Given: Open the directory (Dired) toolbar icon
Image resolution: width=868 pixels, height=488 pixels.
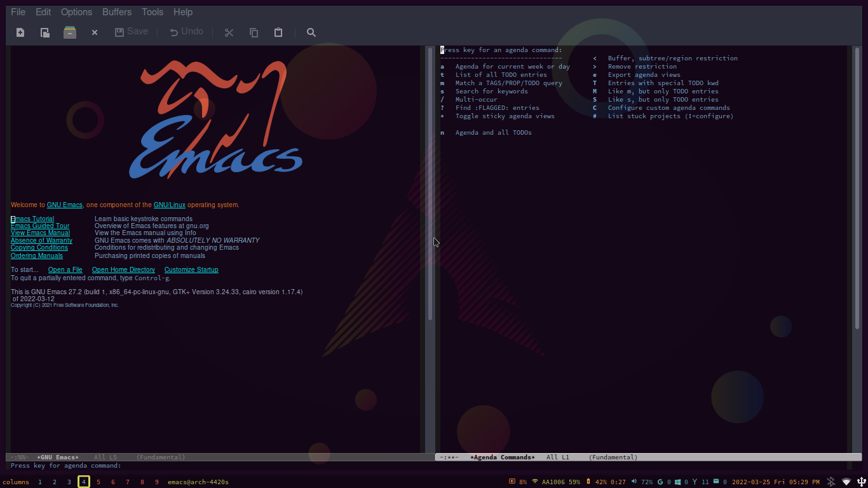Looking at the screenshot, I should (70, 32).
